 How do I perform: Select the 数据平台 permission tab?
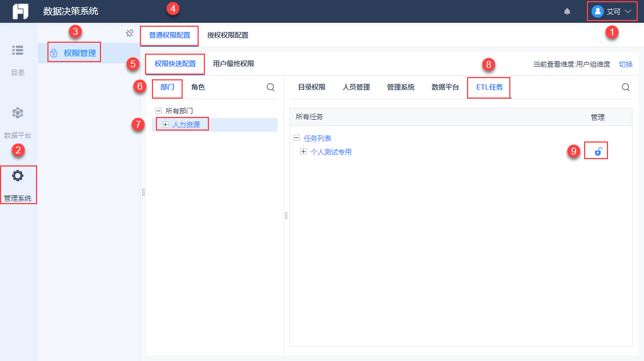tap(445, 87)
